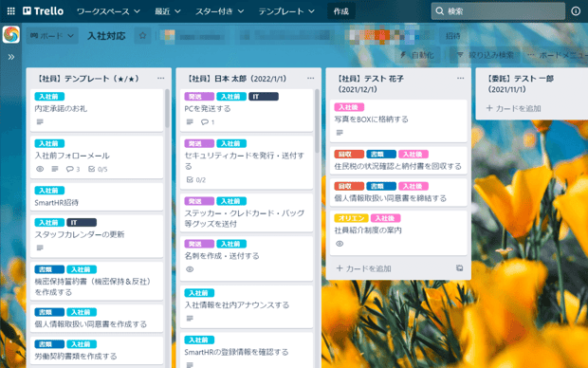
Task: Create card from template icon in 花子 list
Action: pos(459,267)
